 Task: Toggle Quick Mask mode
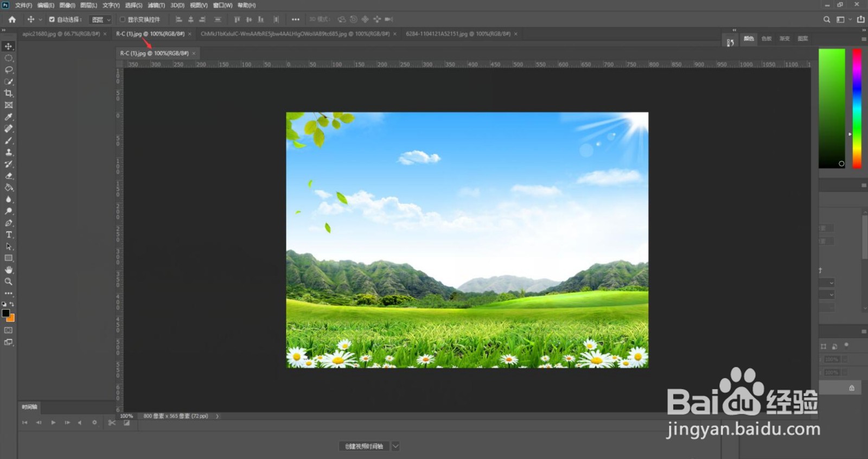pyautogui.click(x=9, y=330)
